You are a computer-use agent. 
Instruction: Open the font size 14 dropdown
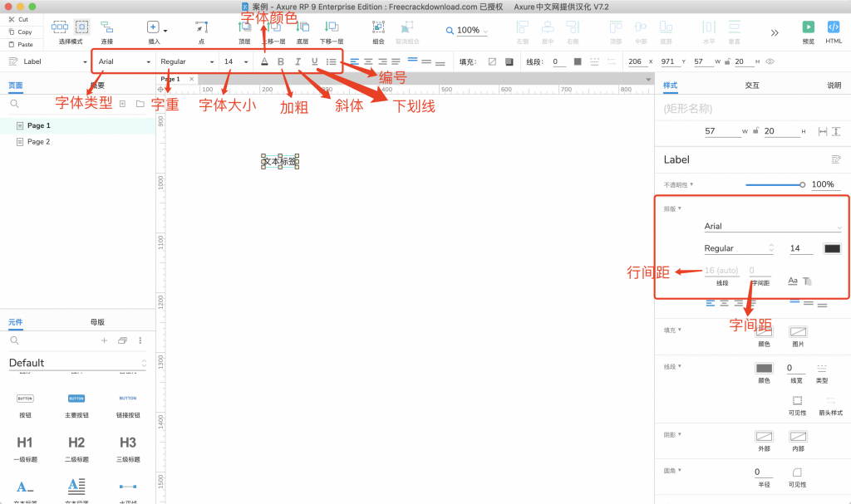coord(236,61)
